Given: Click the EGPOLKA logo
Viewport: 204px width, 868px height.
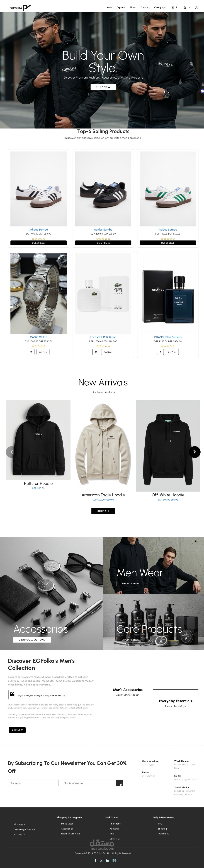Looking at the screenshot, I should pos(20,7).
